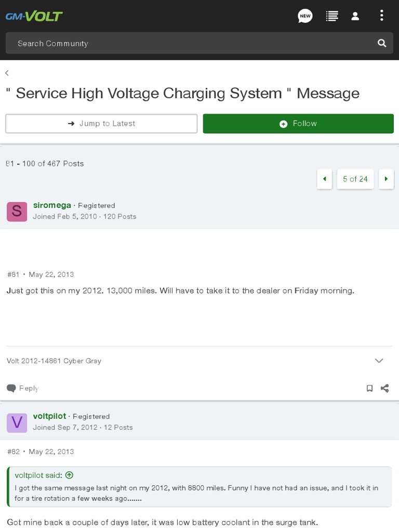
Task: Bookmark post #81
Action: (369, 388)
